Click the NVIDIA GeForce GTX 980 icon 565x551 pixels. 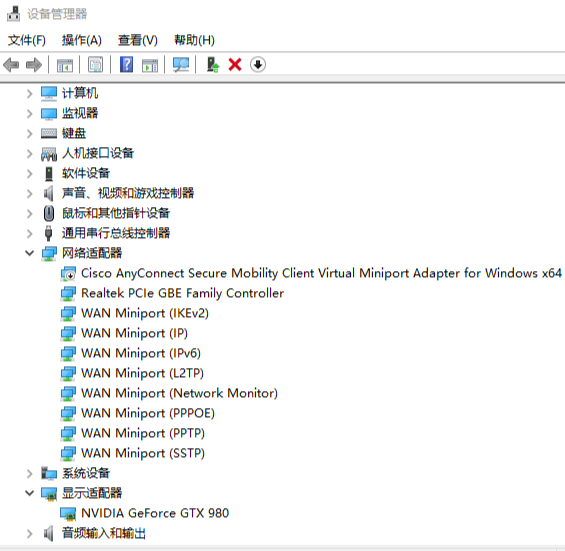68,513
